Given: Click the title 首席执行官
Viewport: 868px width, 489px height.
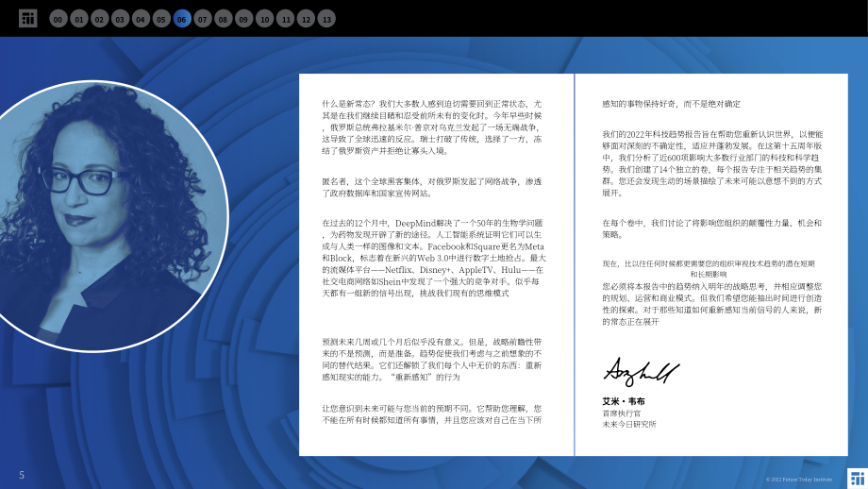Looking at the screenshot, I should pyautogui.click(x=621, y=413).
